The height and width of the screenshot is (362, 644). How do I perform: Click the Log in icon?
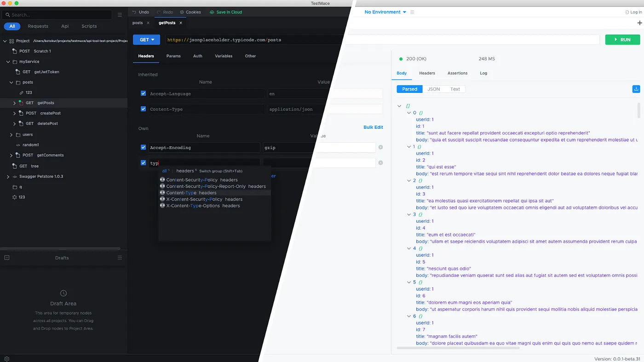pos(627,12)
